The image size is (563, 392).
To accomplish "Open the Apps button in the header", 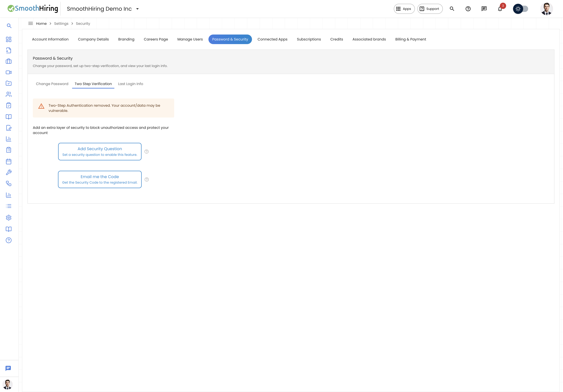I will tap(404, 9).
